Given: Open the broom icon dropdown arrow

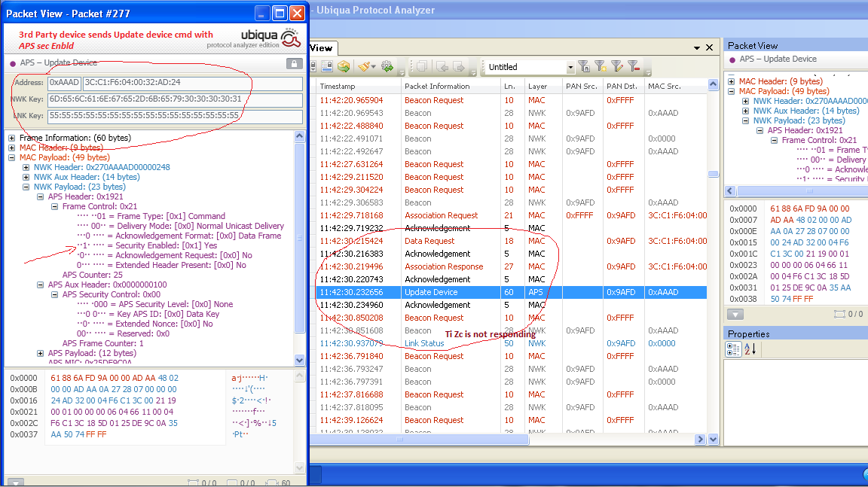Looking at the screenshot, I should [x=374, y=68].
